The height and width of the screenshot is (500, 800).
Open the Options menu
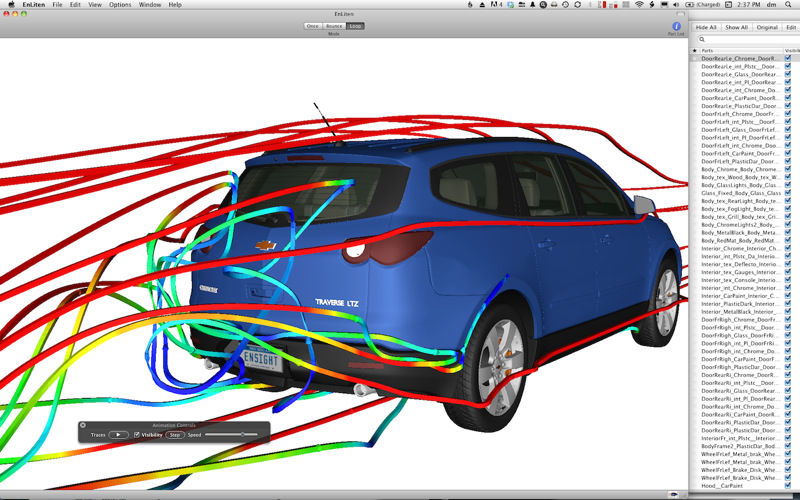[120, 5]
